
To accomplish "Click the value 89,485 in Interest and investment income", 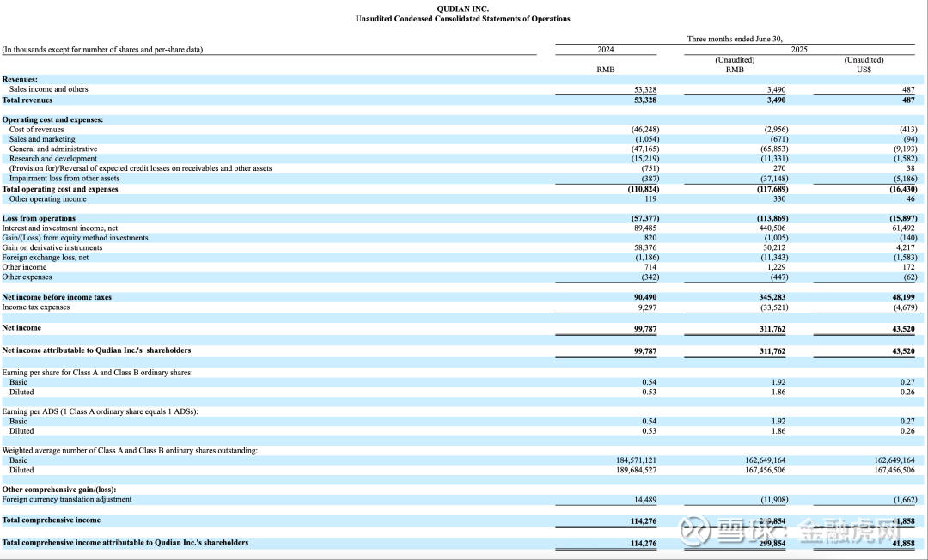I will (645, 228).
